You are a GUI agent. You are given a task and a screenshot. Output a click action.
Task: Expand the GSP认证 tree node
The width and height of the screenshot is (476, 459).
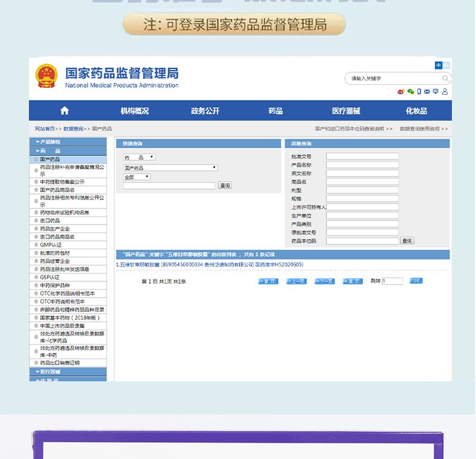pos(36,277)
